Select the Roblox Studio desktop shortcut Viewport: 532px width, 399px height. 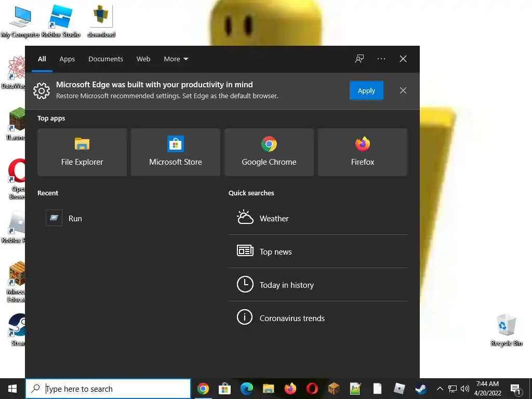pos(61,21)
